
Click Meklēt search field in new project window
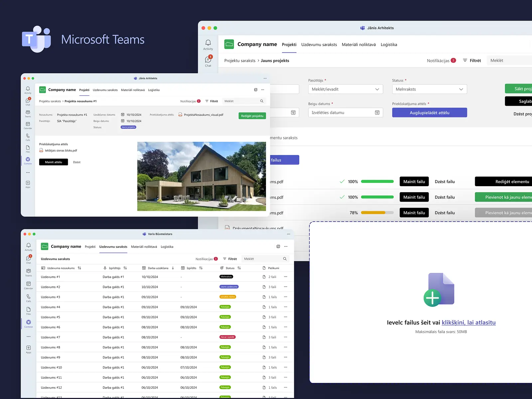pos(509,61)
